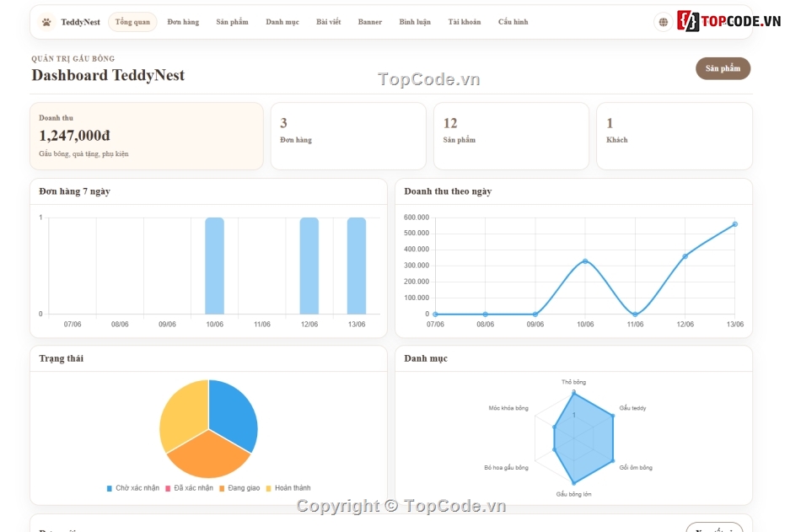
Task: Click the Móc khóa bông radar label
Action: (x=508, y=408)
